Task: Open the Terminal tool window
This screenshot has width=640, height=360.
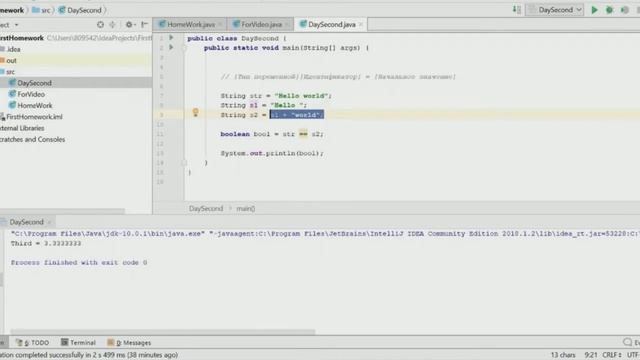Action: [x=78, y=343]
